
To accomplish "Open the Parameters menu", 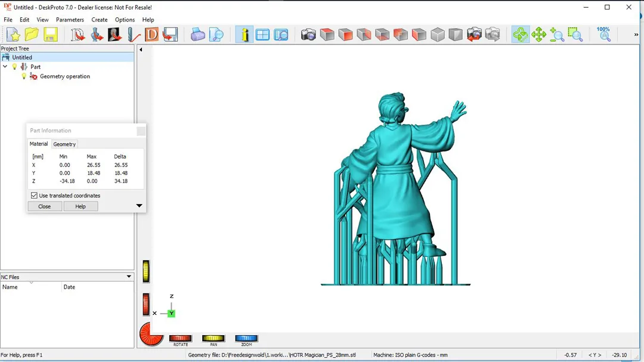I will point(70,20).
